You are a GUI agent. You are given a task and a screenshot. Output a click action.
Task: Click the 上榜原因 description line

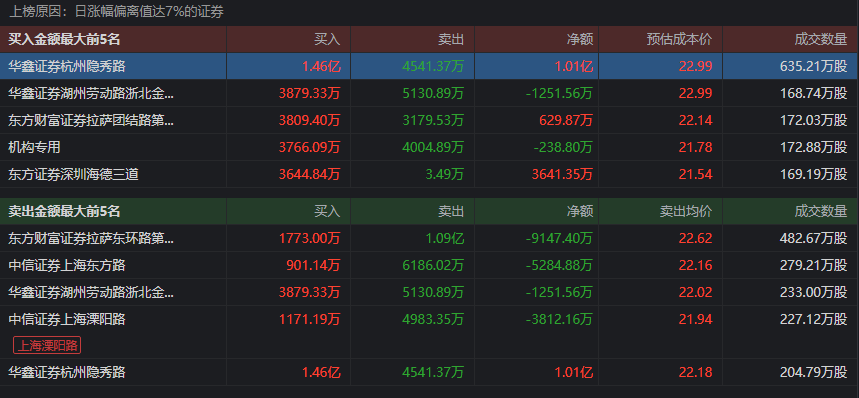coord(117,11)
